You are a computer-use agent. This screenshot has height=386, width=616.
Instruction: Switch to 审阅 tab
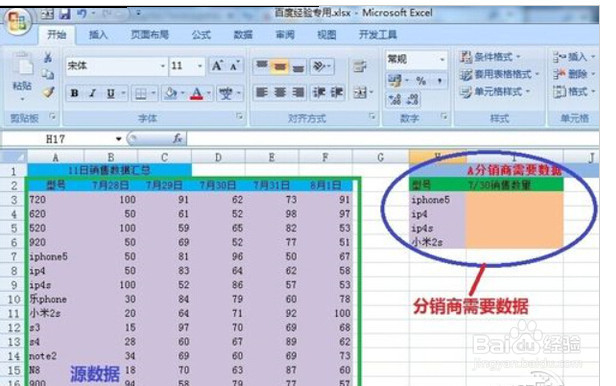285,35
